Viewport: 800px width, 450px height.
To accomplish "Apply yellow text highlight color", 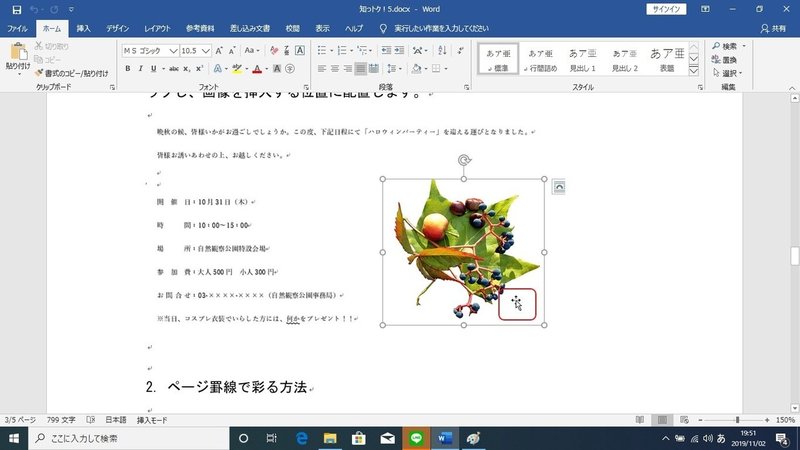I will pyautogui.click(x=237, y=68).
